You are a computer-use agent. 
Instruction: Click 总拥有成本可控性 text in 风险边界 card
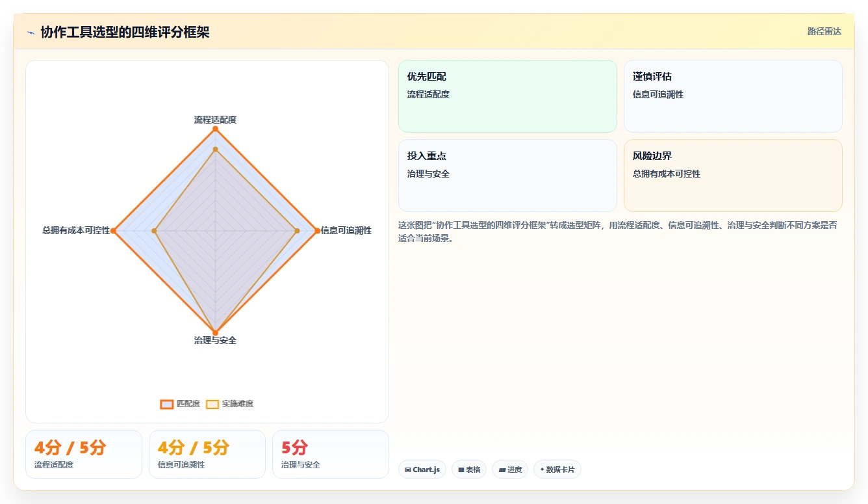(667, 174)
